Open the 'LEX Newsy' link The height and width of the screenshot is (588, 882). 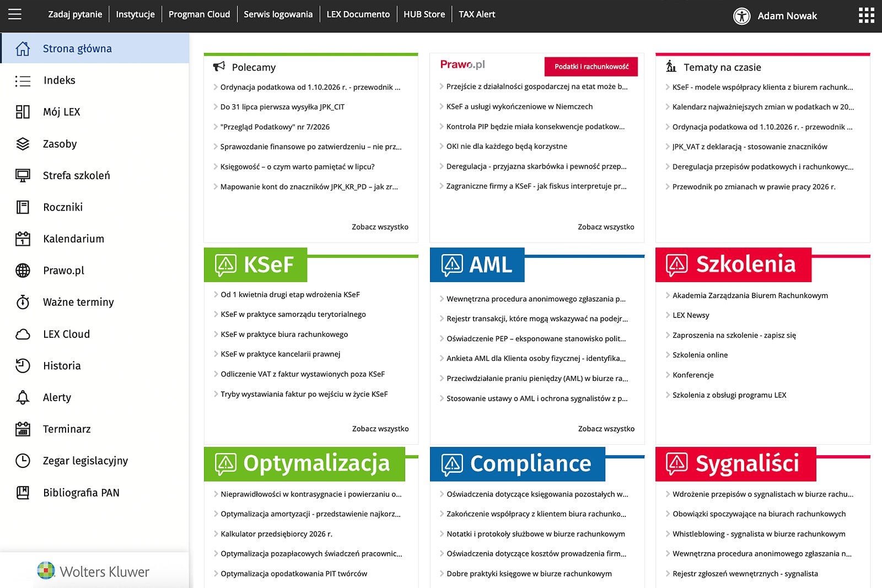(691, 315)
